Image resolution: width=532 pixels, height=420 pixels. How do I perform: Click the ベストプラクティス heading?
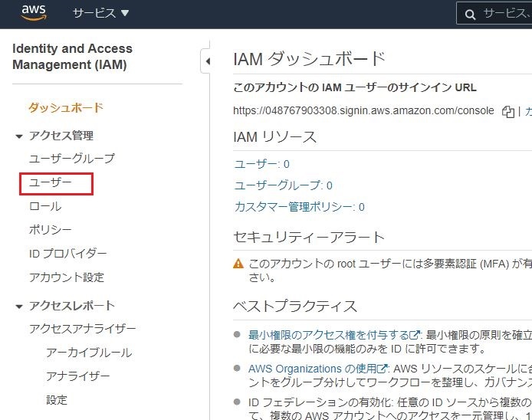pos(295,306)
